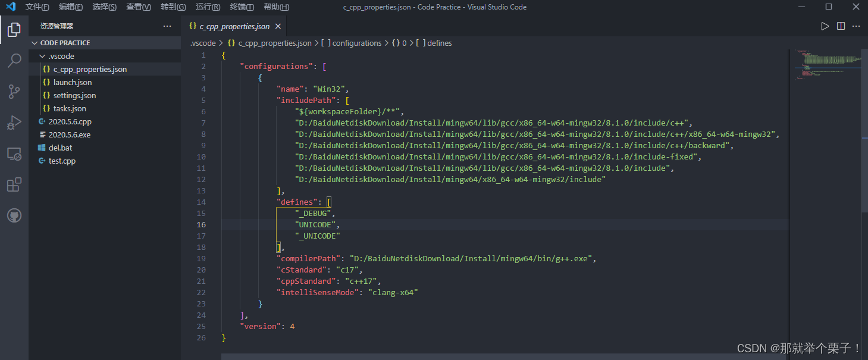Click the "compilerPath" key
Image resolution: width=868 pixels, height=360 pixels.
[x=308, y=259]
